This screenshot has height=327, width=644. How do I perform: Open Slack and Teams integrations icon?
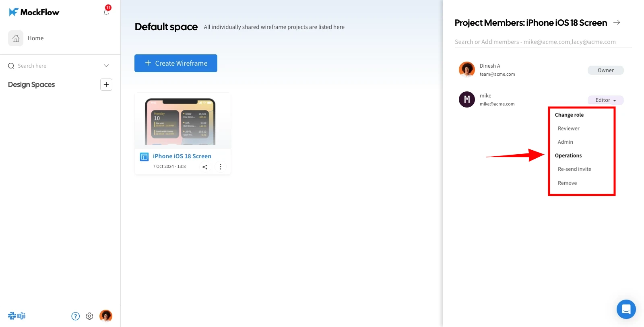17,316
